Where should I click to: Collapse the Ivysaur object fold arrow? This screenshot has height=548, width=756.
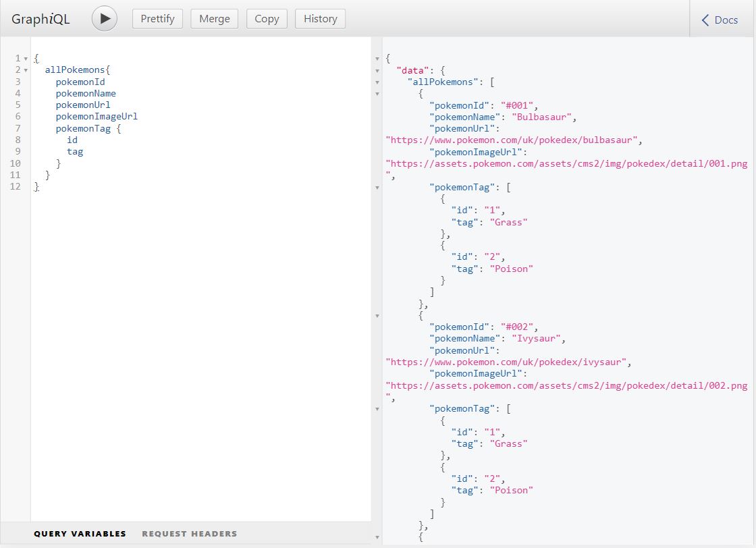[377, 316]
